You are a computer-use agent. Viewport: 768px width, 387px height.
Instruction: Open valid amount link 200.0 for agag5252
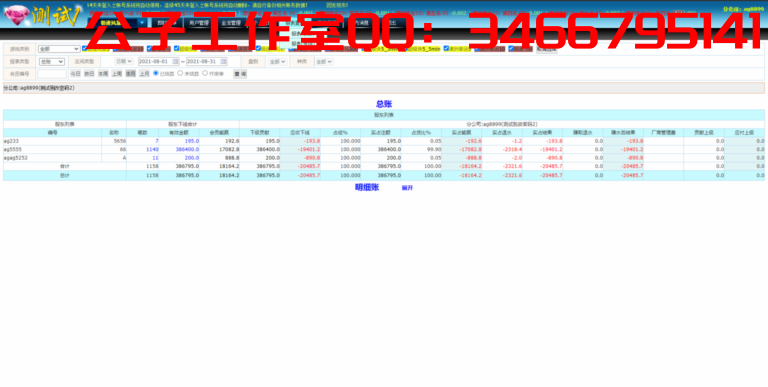click(x=192, y=158)
